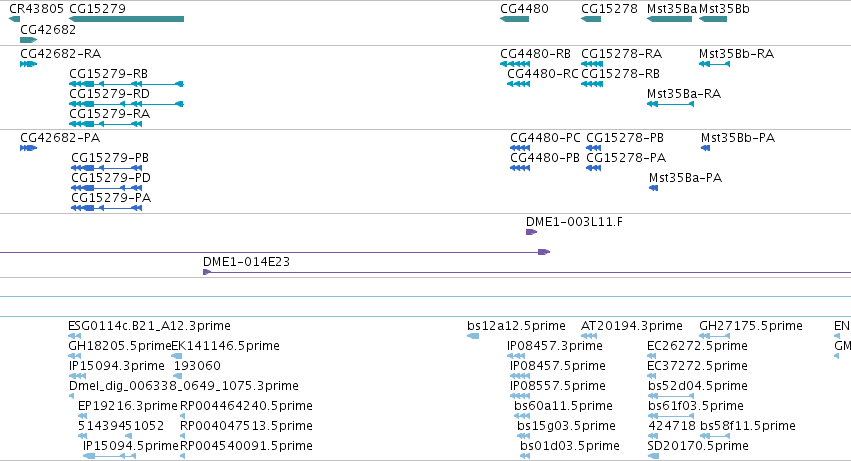Open transcript CG15279-RB label

click(109, 74)
